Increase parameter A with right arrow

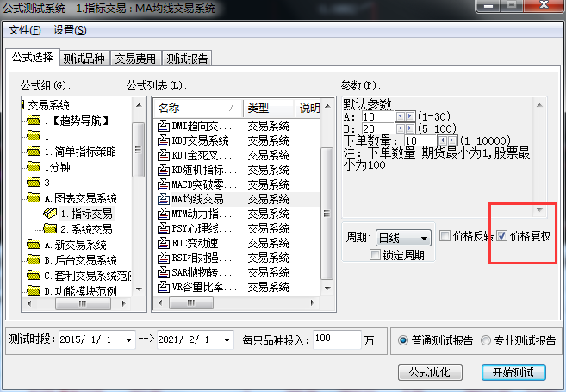[x=410, y=116]
